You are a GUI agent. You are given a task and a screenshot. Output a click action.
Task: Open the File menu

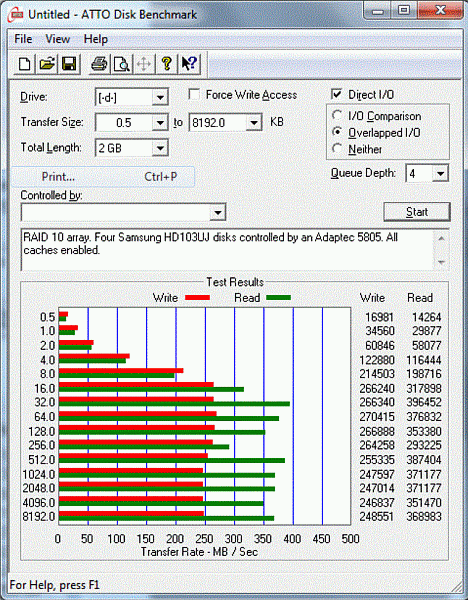[23, 39]
